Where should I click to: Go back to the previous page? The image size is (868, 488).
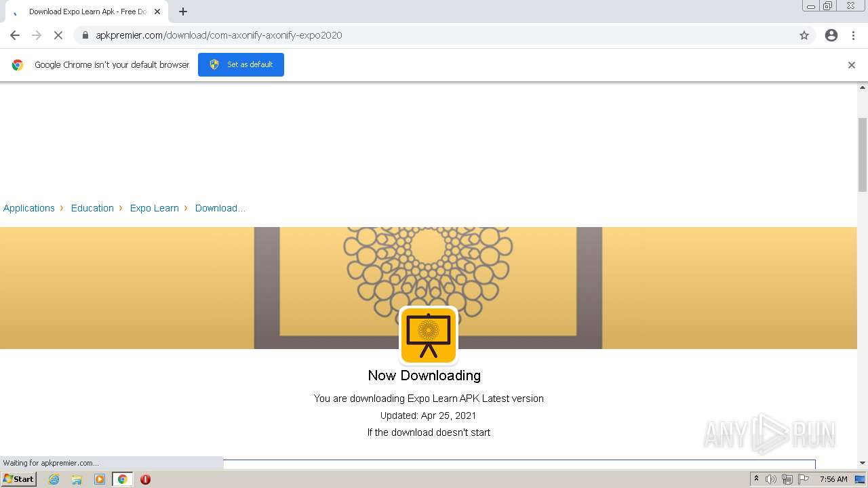click(x=15, y=35)
